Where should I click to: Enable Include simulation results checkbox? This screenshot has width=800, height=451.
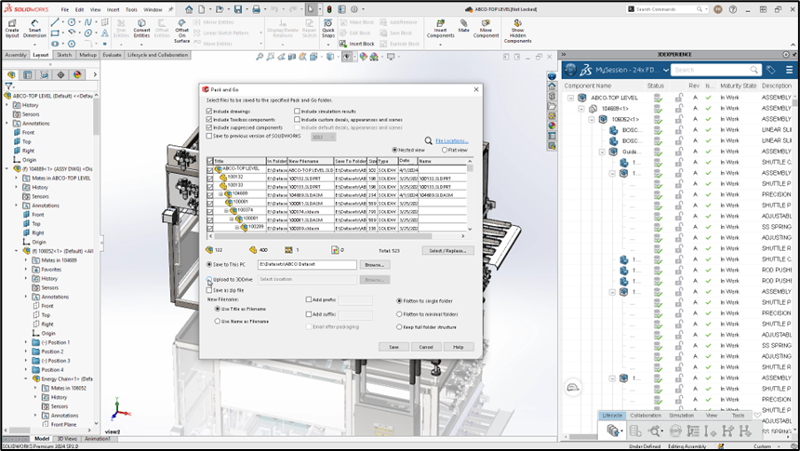297,112
